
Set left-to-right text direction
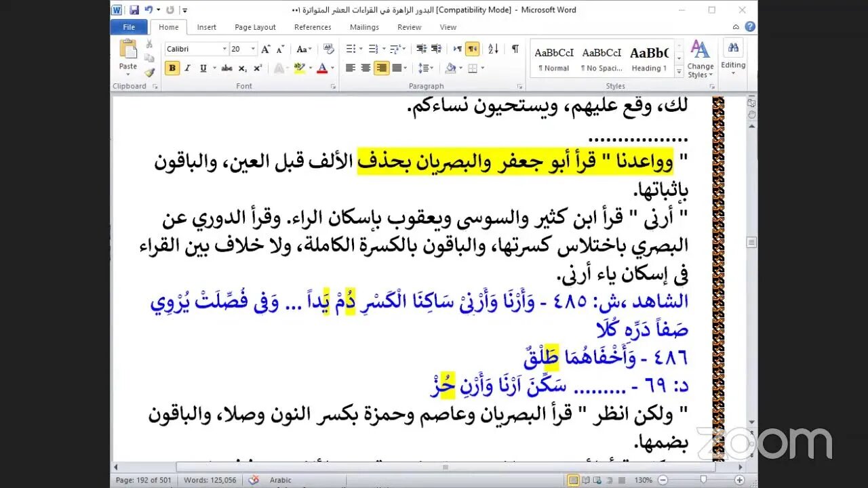coord(458,49)
